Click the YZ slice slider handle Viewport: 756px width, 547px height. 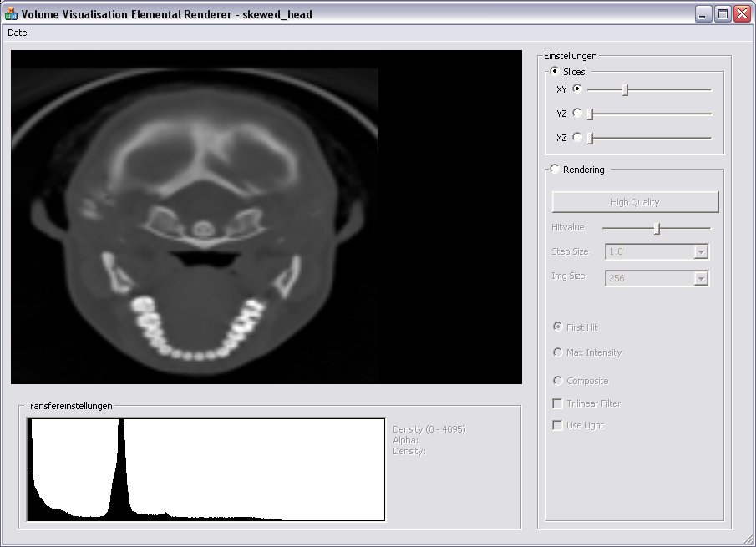pyautogui.click(x=590, y=114)
